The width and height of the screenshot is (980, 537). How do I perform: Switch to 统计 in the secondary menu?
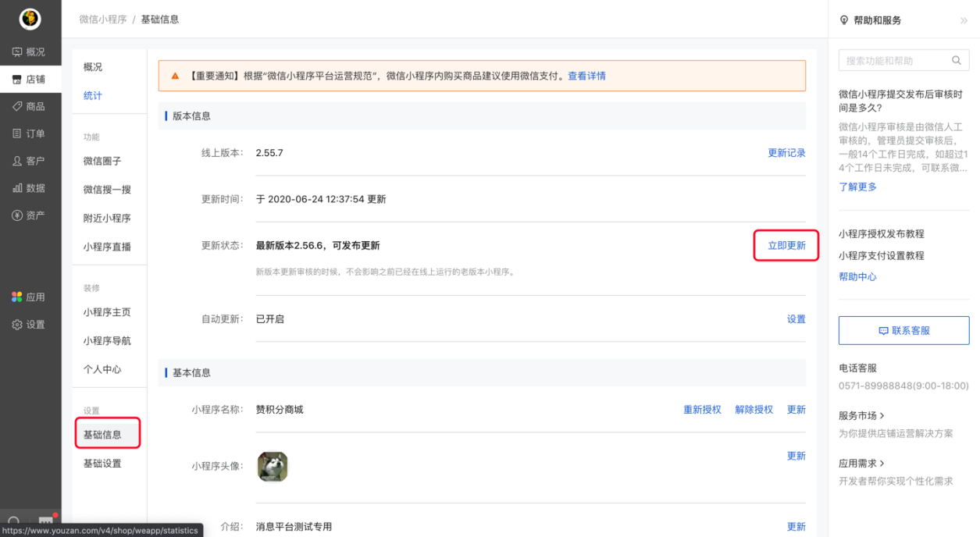click(93, 96)
